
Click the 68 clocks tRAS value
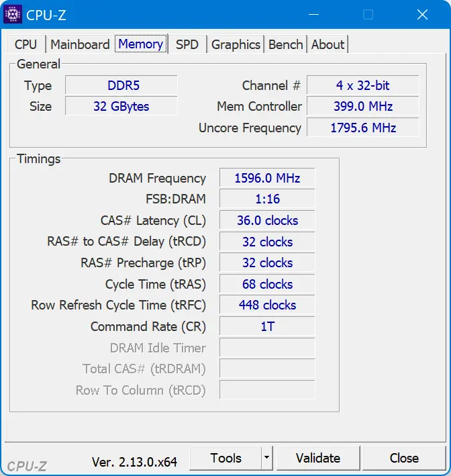(x=267, y=284)
